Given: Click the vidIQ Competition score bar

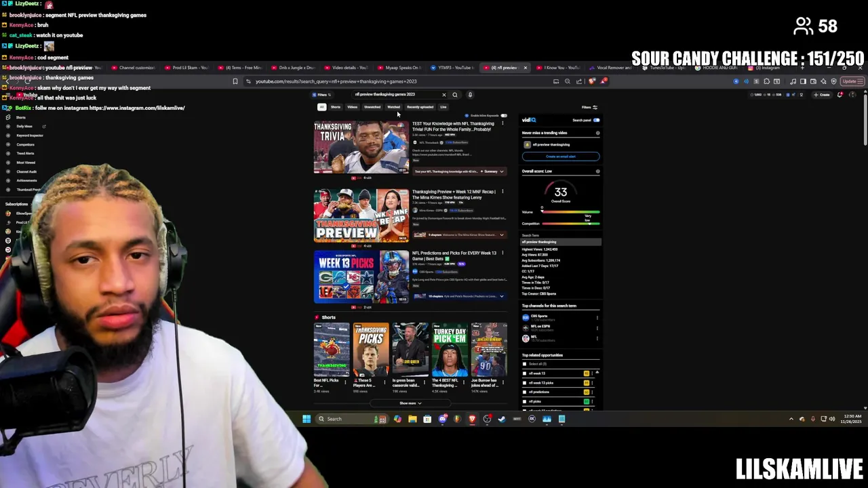Looking at the screenshot, I should point(570,224).
